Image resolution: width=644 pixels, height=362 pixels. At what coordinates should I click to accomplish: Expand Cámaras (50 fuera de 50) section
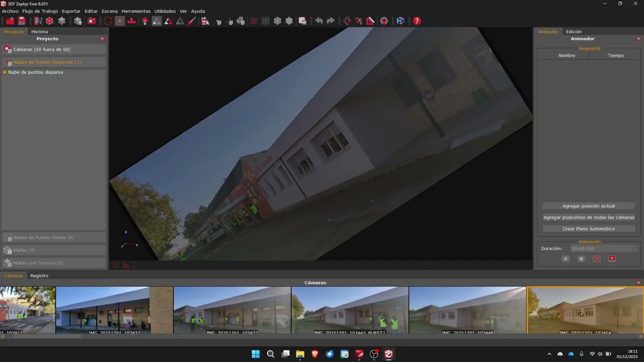54,49
